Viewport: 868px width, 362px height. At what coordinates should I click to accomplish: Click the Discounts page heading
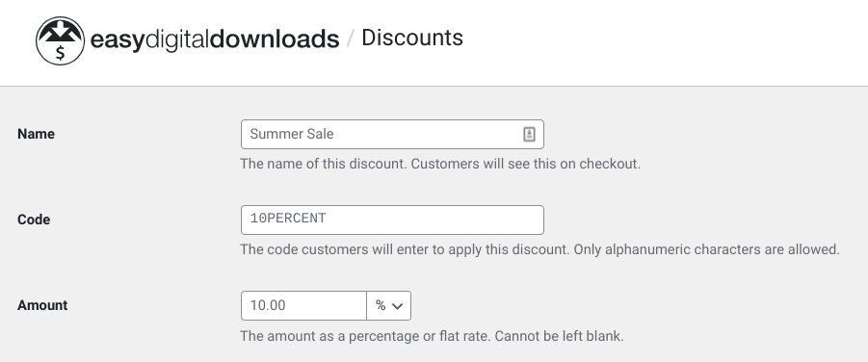412,38
